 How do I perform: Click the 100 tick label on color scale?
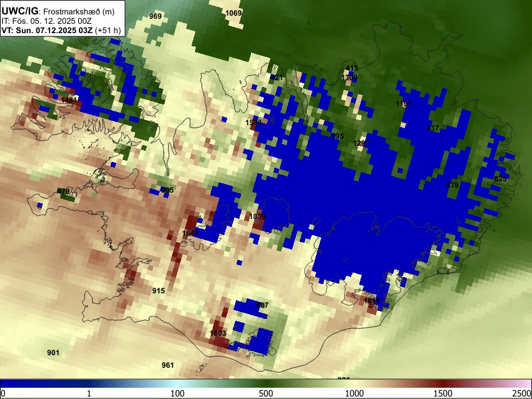tap(177, 393)
